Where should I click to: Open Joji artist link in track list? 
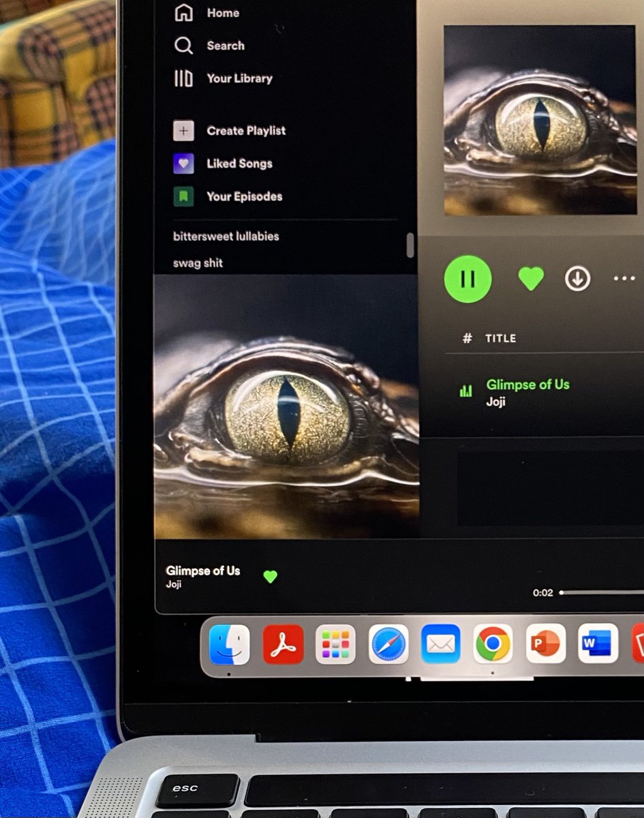pyautogui.click(x=495, y=402)
